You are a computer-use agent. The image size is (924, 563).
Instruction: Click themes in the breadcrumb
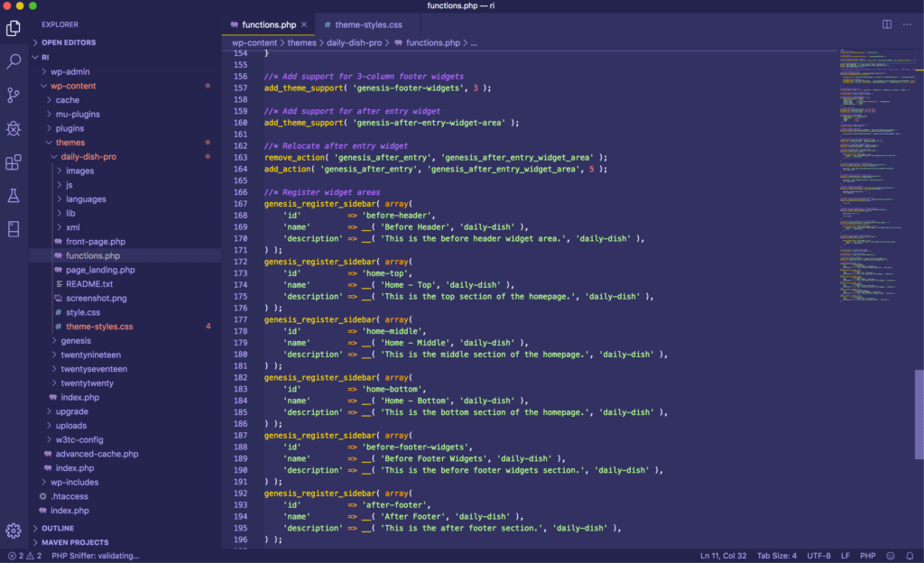point(301,42)
